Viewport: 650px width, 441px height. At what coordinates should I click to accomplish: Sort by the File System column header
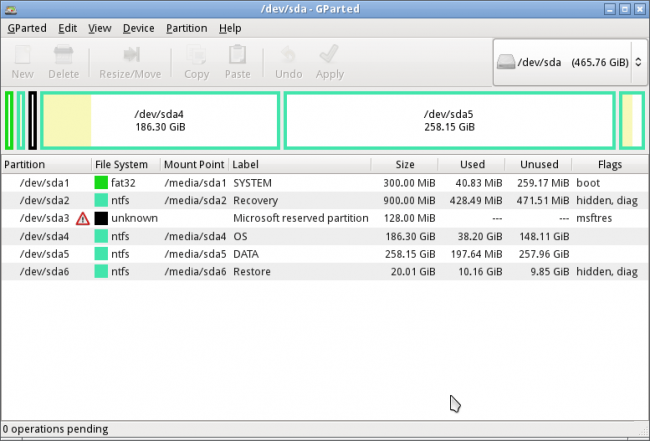[123, 164]
